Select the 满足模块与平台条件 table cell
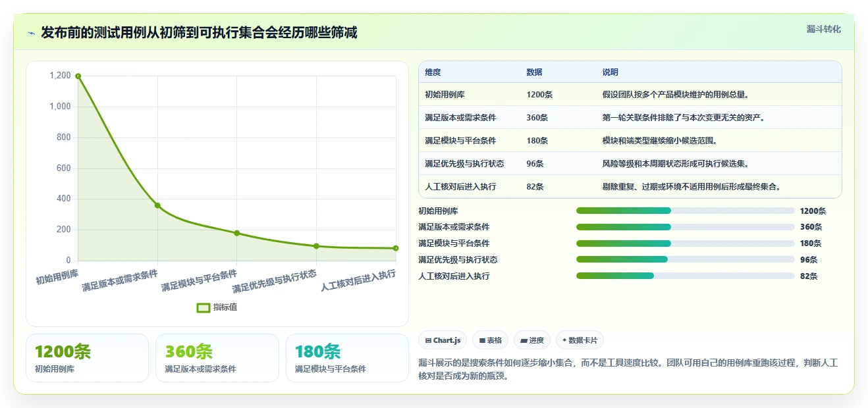 (x=460, y=141)
